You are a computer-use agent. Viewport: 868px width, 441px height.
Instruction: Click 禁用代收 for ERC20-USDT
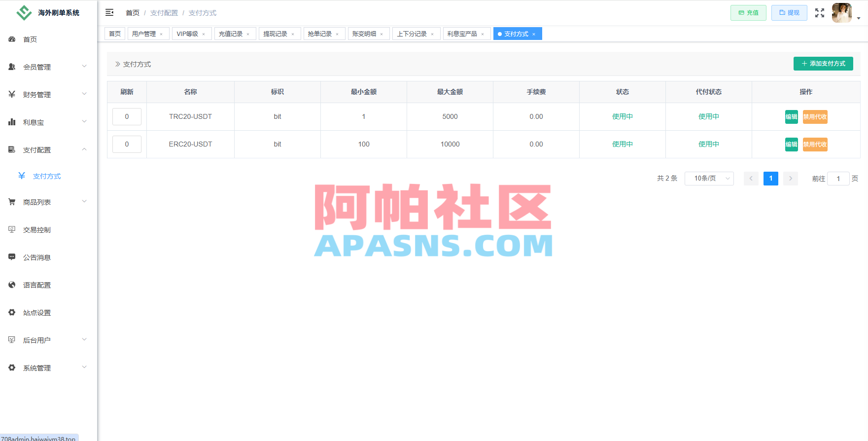pyautogui.click(x=815, y=145)
